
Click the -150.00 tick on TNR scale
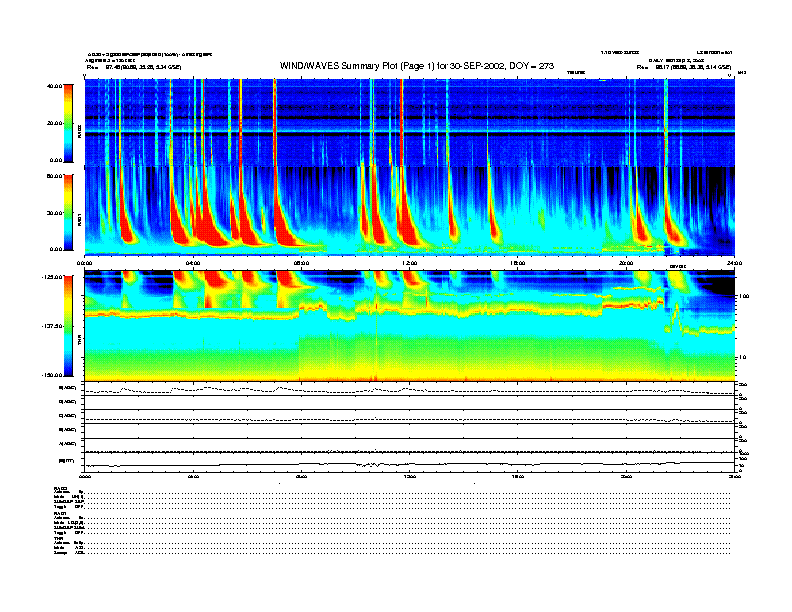pos(52,375)
